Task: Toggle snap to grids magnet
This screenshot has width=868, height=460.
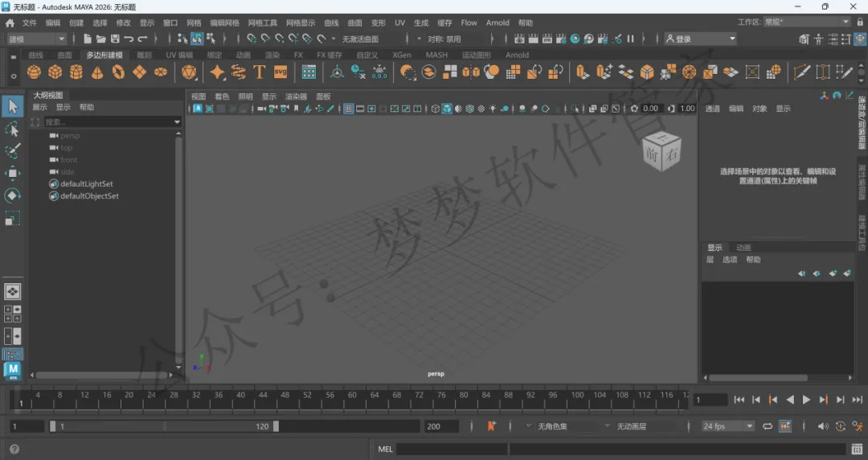Action: point(252,39)
